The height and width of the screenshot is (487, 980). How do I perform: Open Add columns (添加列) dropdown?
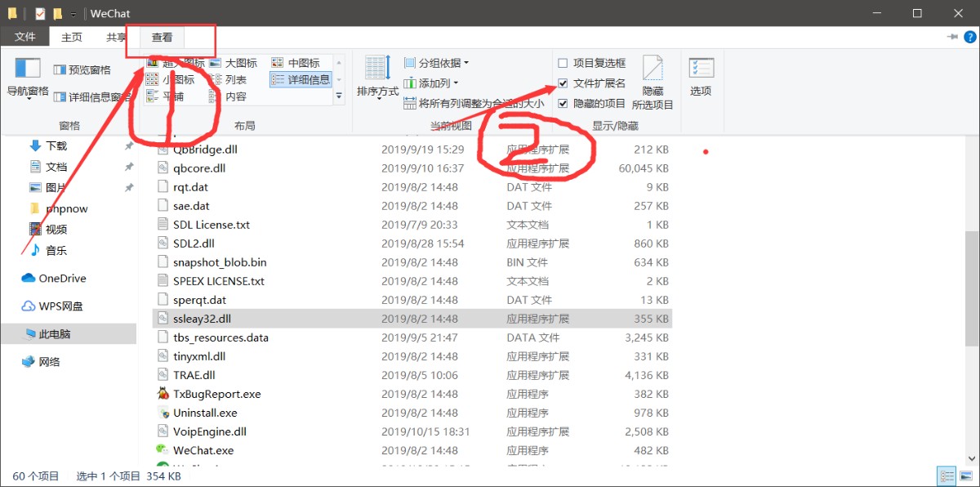click(432, 83)
